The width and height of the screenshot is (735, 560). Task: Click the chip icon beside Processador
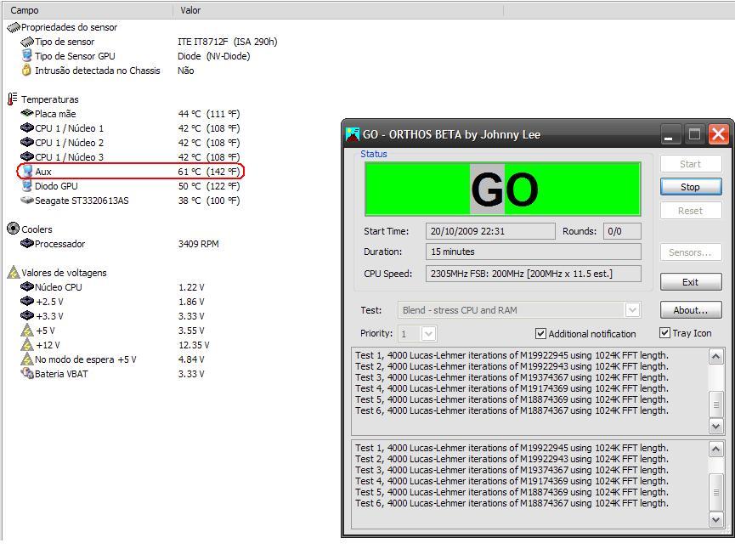click(27, 243)
